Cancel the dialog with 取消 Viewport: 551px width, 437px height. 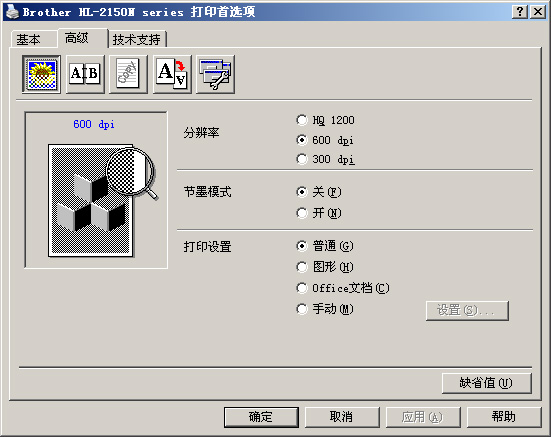(x=342, y=417)
